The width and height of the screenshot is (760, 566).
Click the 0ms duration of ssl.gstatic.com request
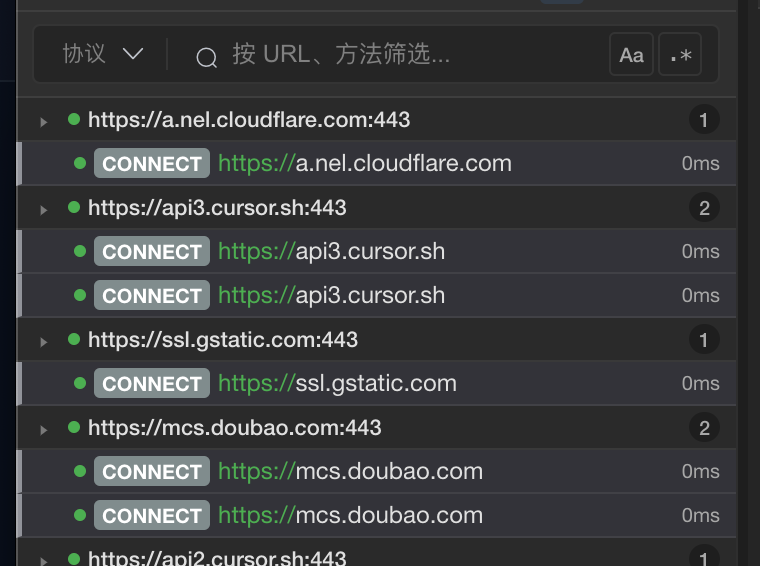[700, 383]
